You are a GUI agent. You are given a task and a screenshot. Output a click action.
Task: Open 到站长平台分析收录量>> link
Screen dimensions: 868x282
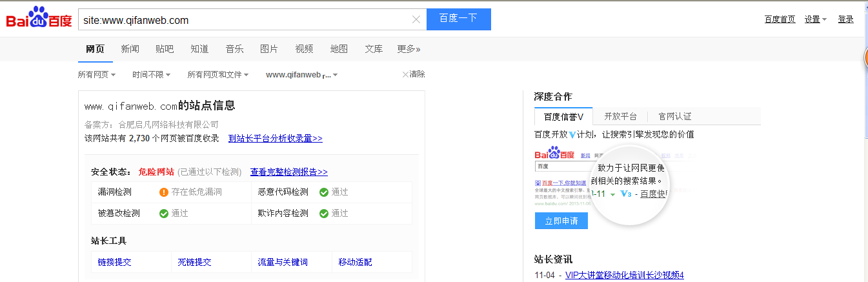click(x=276, y=138)
